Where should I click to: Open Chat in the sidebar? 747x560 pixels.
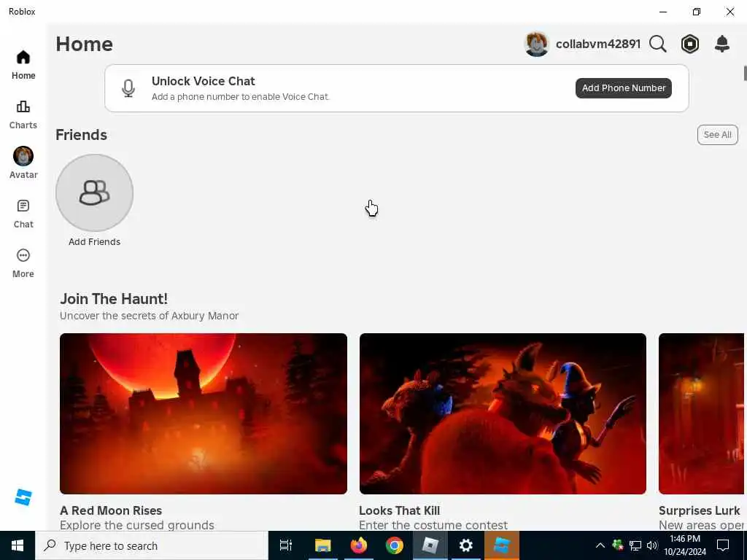[23, 214]
